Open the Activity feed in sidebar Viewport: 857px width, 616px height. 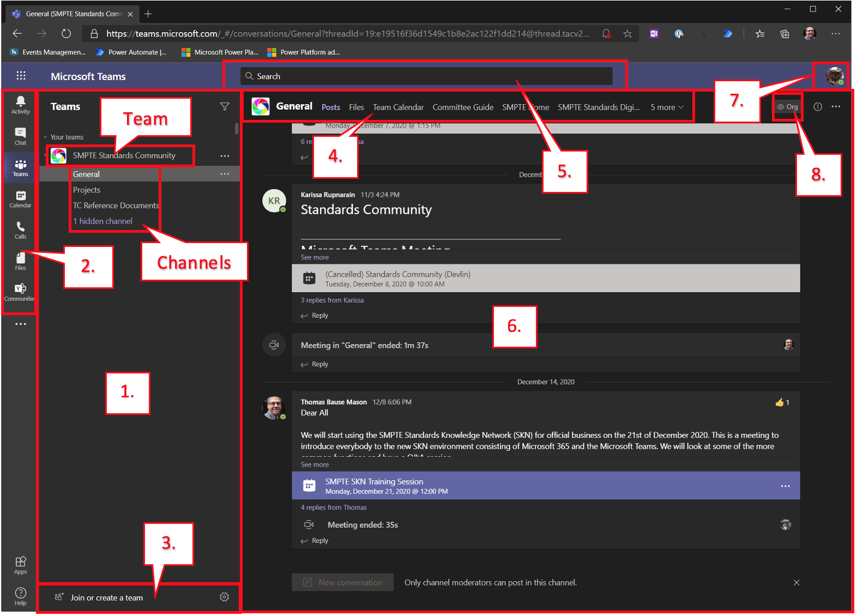[20, 105]
